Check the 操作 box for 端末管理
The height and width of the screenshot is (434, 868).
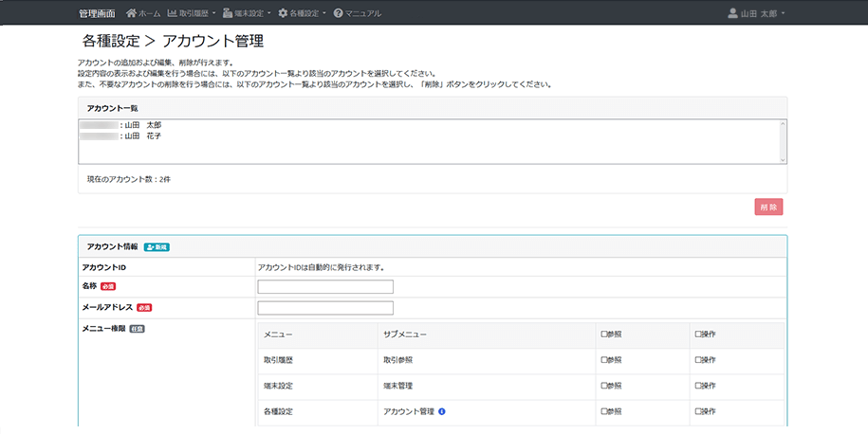pos(698,386)
